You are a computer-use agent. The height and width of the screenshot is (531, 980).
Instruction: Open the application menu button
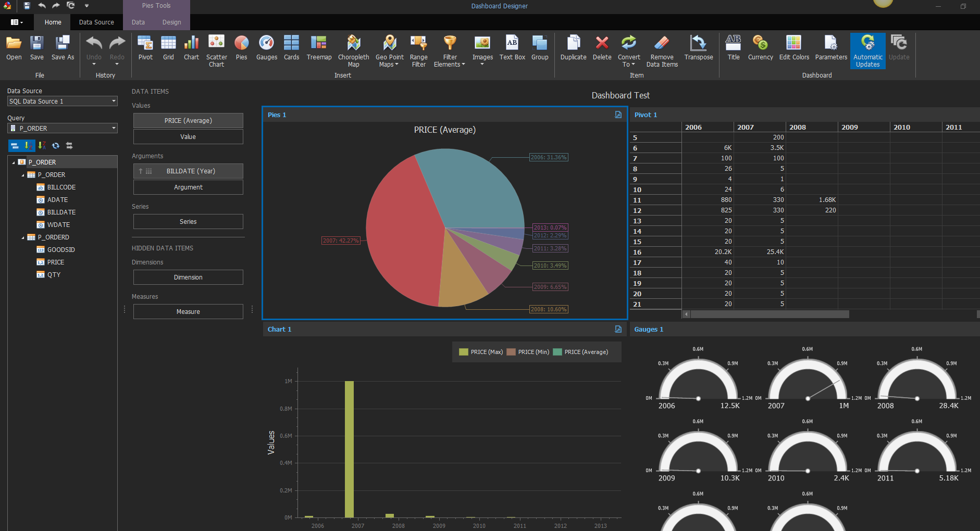pos(17,22)
